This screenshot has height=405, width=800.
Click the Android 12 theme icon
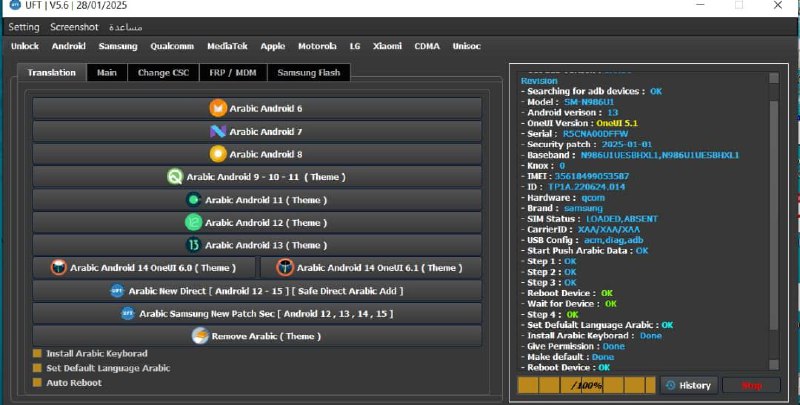tap(193, 222)
